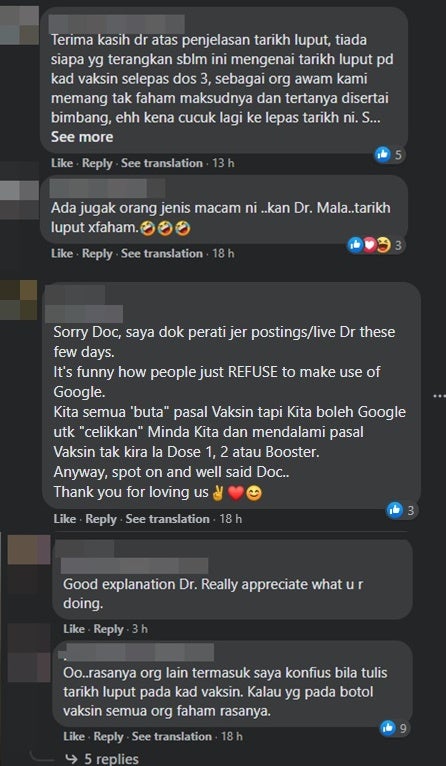Click like icon with 3 on 'Sorry Doc' comment
This screenshot has height=766, width=446.
pos(395,511)
